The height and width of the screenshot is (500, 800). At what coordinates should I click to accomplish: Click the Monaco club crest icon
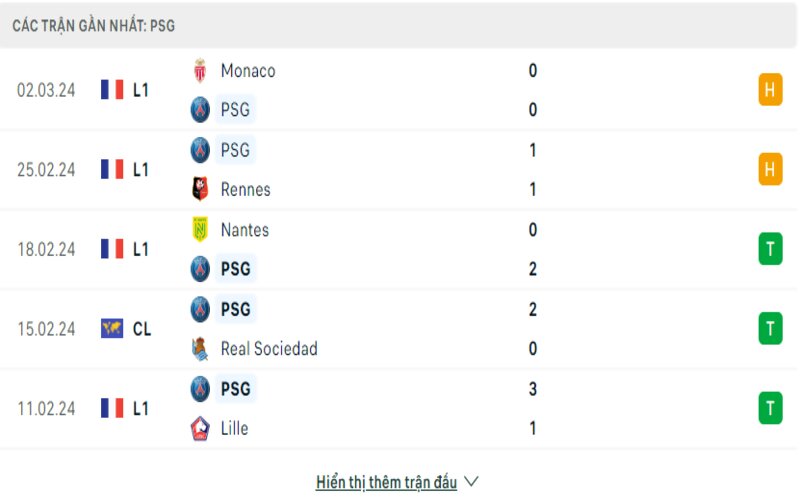[200, 71]
